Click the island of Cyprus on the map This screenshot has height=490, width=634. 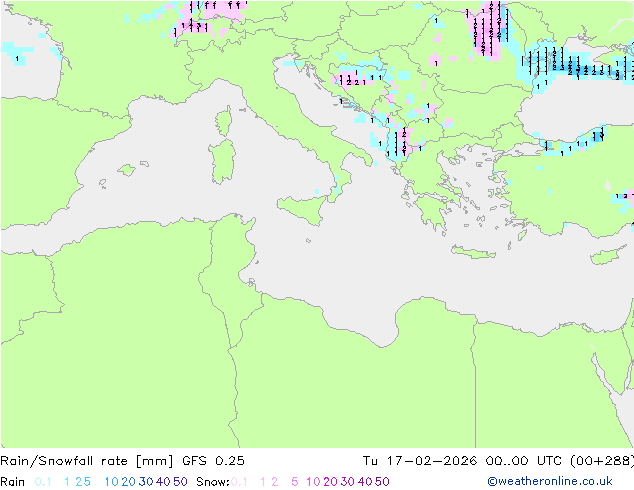(607, 256)
